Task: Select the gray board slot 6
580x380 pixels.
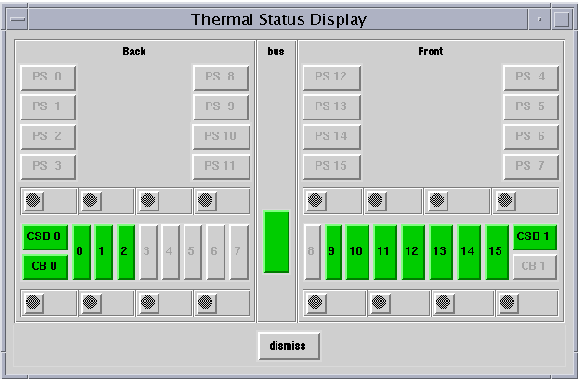Action: [x=216, y=252]
